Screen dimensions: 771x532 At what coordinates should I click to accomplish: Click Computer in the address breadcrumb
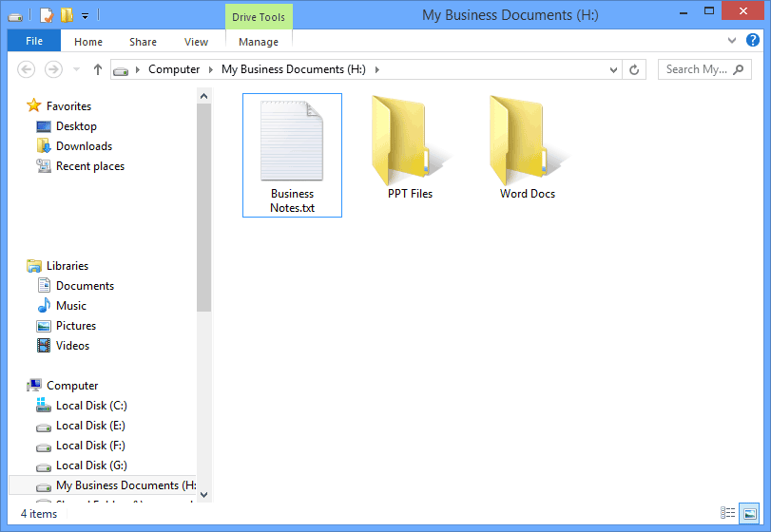tap(174, 69)
